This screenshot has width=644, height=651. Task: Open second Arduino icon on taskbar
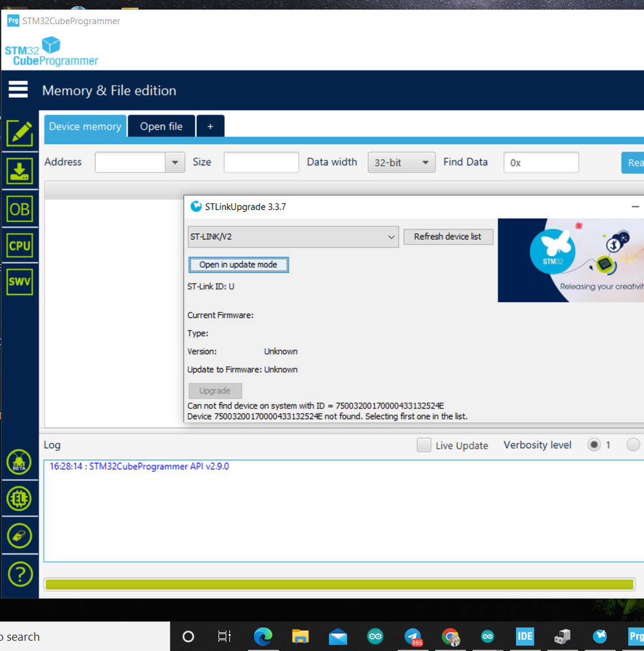pyautogui.click(x=488, y=636)
